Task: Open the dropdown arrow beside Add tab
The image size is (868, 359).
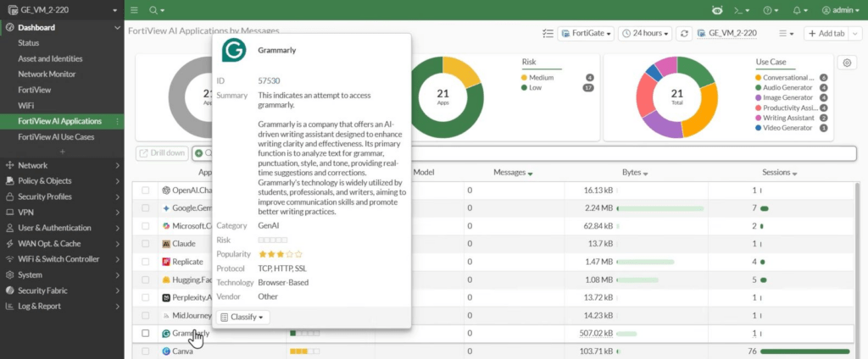Action: [855, 33]
